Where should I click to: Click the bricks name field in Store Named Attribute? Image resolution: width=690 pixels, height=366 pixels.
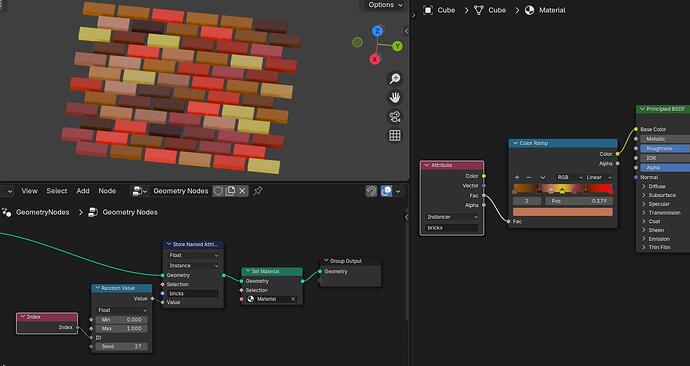pos(193,293)
